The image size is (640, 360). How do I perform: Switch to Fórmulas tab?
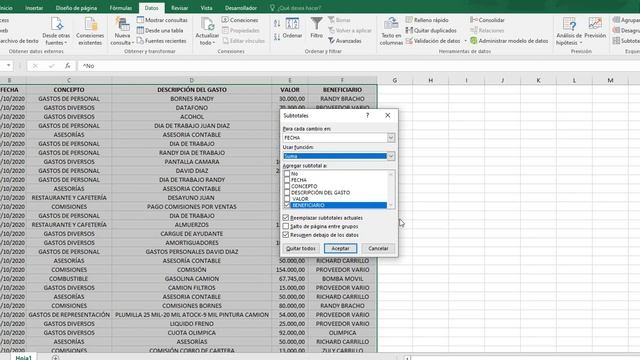(120, 8)
